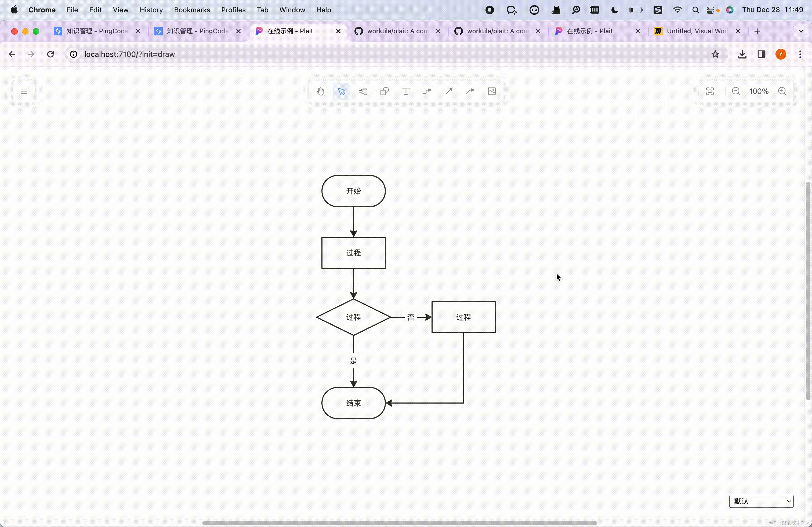
Task: Select the text tool
Action: tap(406, 91)
